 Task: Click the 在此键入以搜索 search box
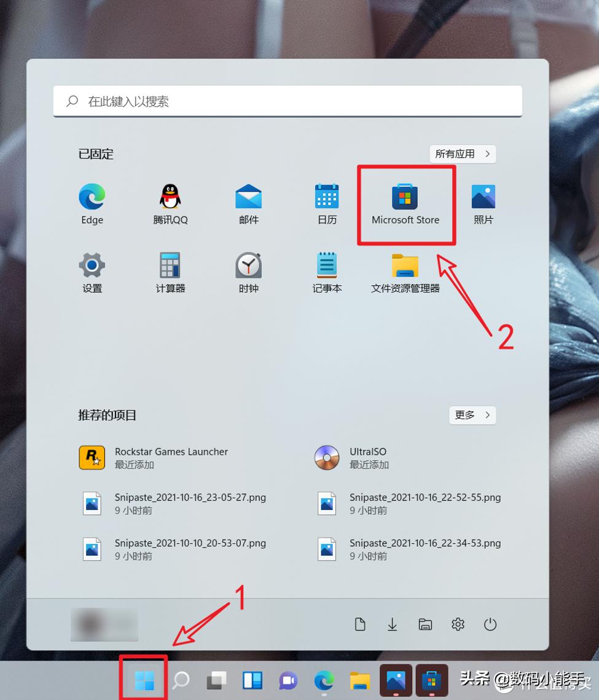[x=288, y=101]
